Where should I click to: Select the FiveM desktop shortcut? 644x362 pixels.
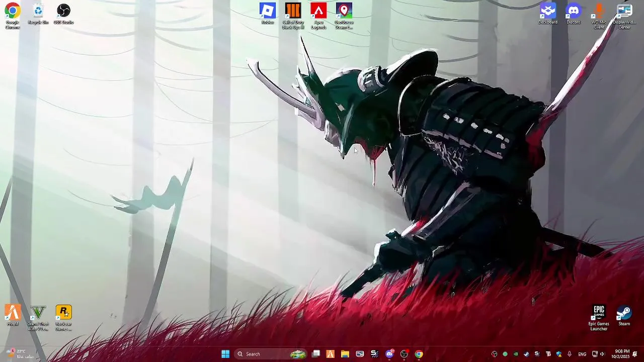click(x=13, y=316)
